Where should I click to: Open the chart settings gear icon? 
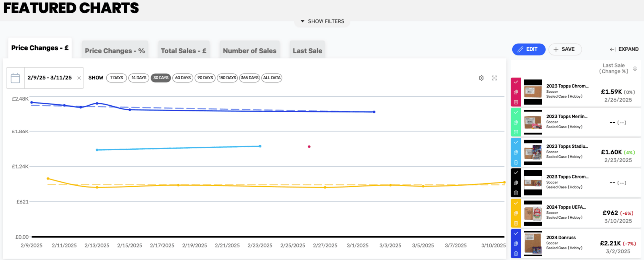tap(481, 78)
